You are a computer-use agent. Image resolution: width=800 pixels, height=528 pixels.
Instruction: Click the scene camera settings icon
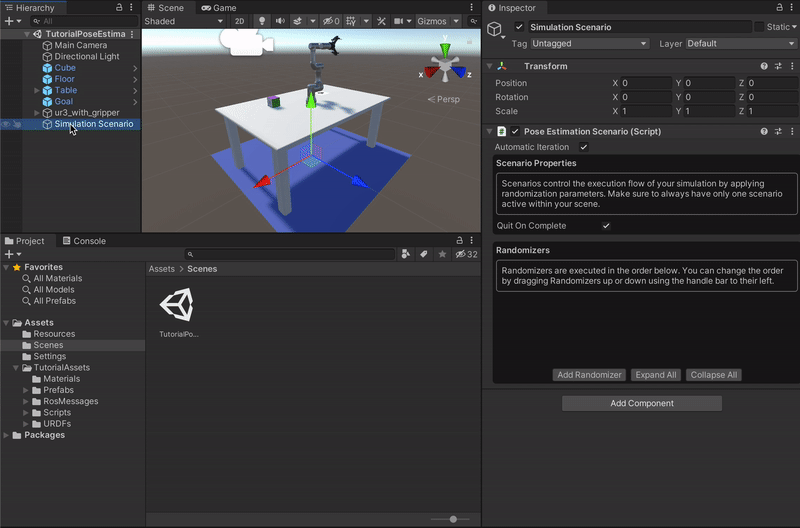[x=398, y=21]
